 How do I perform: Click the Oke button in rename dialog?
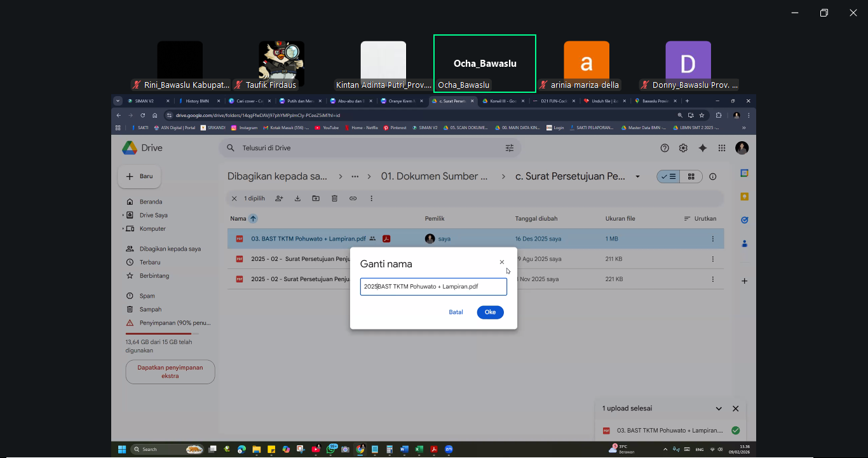(x=490, y=312)
